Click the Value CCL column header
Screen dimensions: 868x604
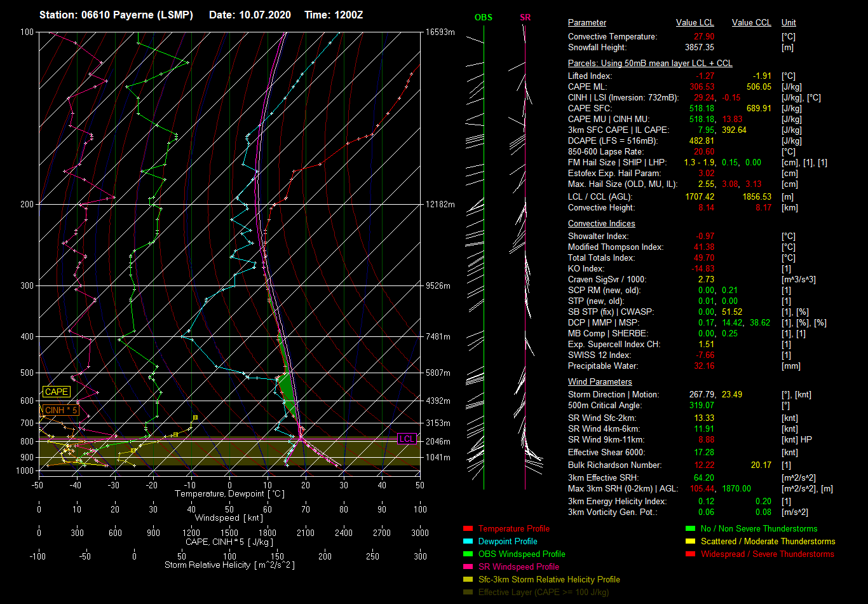[751, 23]
